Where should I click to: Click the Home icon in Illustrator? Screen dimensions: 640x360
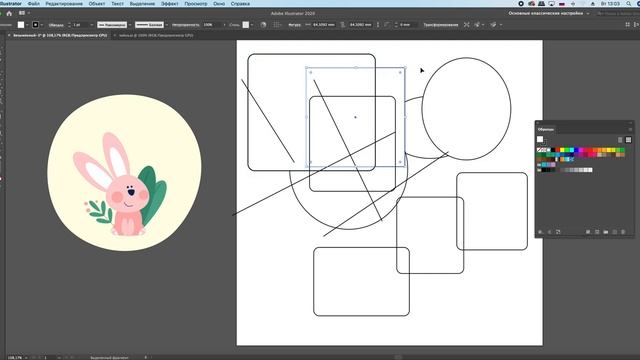coord(9,13)
